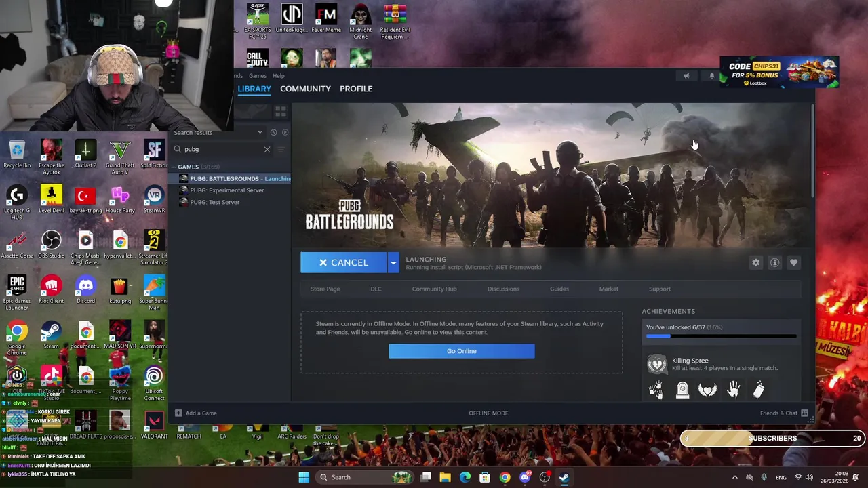
Task: Open the DLC tab
Action: 376,289
